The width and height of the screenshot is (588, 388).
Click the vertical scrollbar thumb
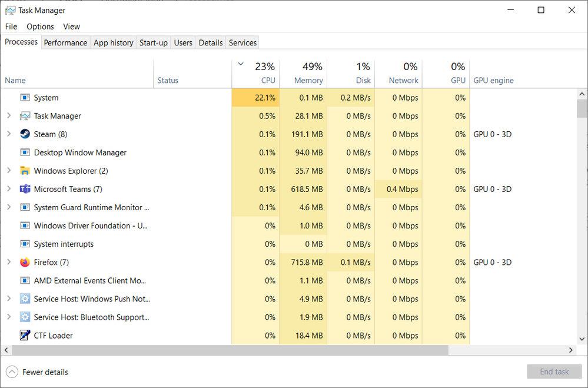[582, 108]
